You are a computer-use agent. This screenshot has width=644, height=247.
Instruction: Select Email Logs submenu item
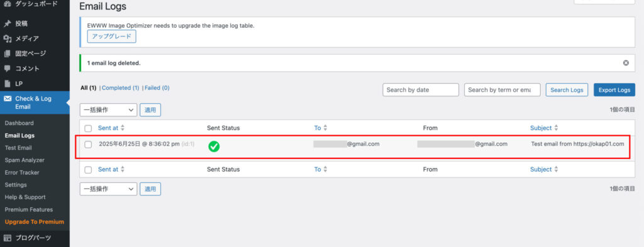coord(19,135)
